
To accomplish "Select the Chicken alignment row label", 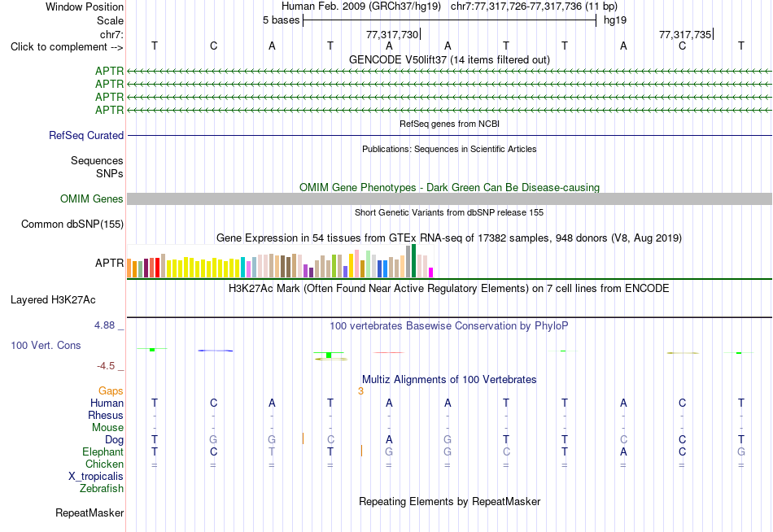I will point(104,464).
